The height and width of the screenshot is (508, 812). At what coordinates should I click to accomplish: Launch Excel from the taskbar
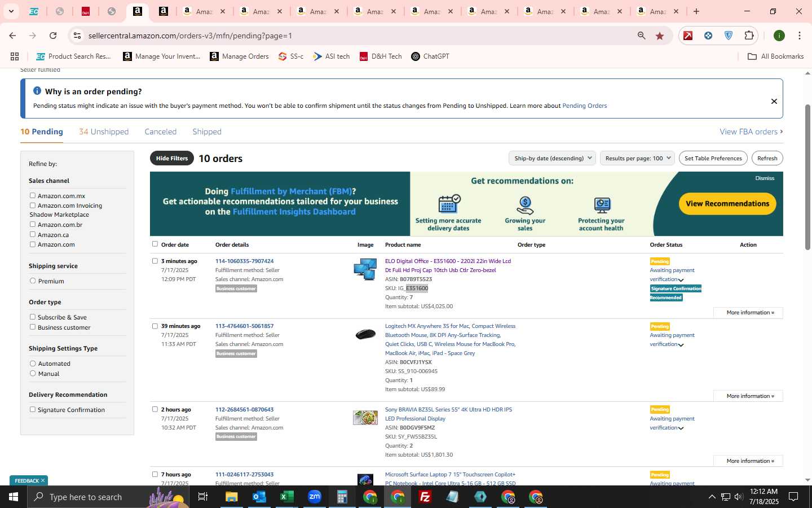click(x=287, y=497)
